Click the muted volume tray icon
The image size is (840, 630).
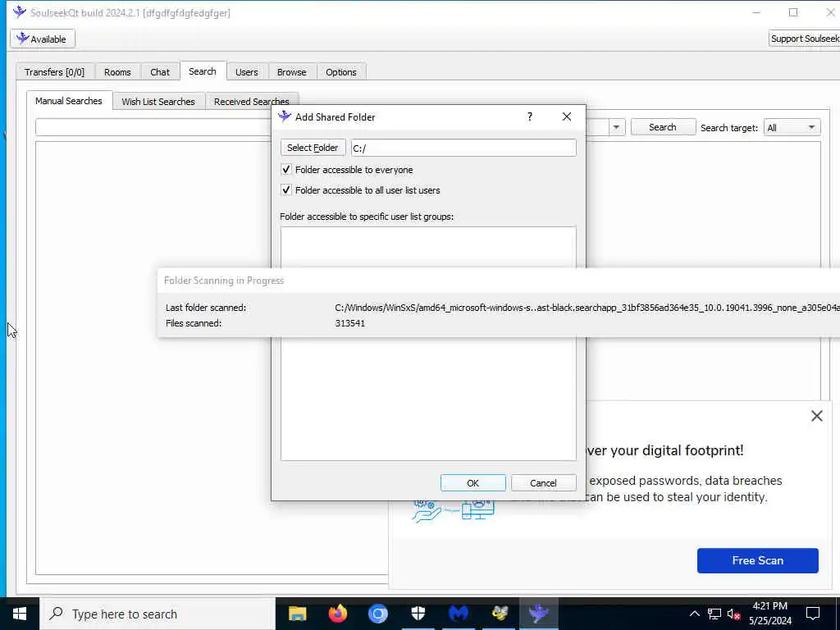pos(734,614)
